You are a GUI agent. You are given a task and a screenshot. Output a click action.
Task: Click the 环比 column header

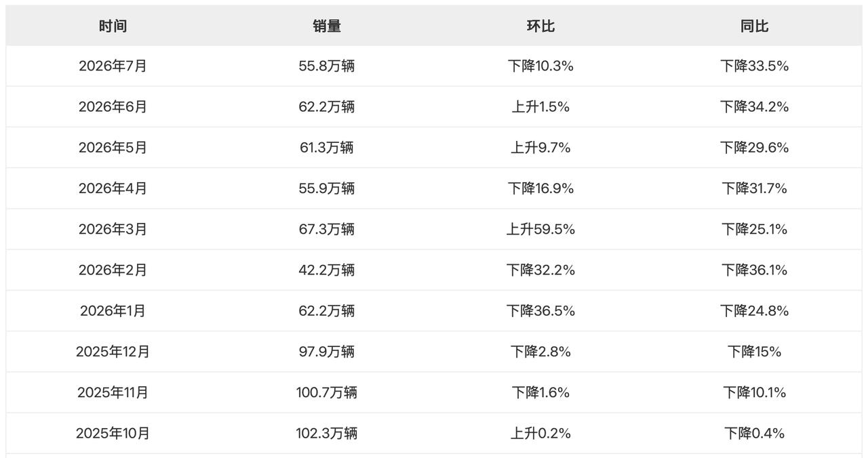coord(540,26)
